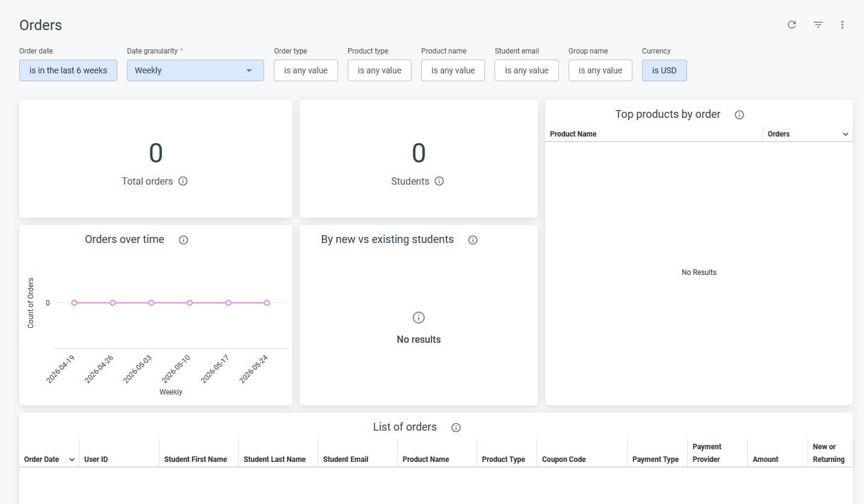The height and width of the screenshot is (504, 864).
Task: Select the 2026-05-24 data point on chart
Action: [x=267, y=303]
